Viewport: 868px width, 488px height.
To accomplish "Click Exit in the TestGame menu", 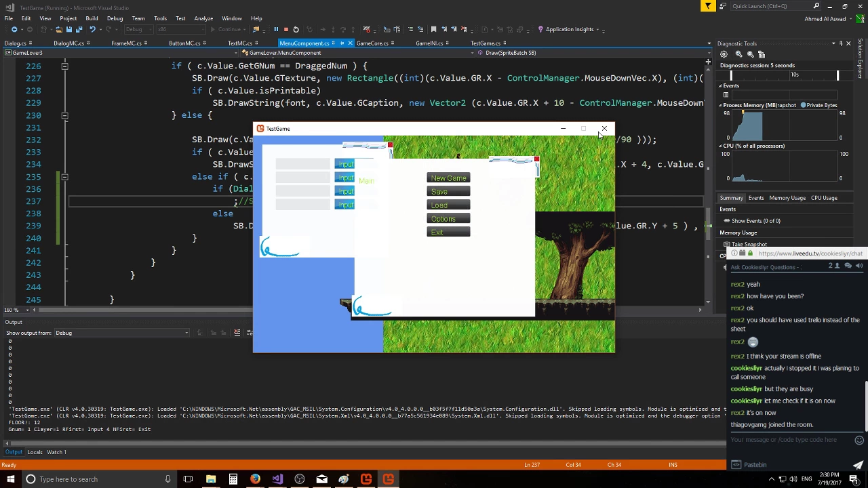I will (448, 232).
